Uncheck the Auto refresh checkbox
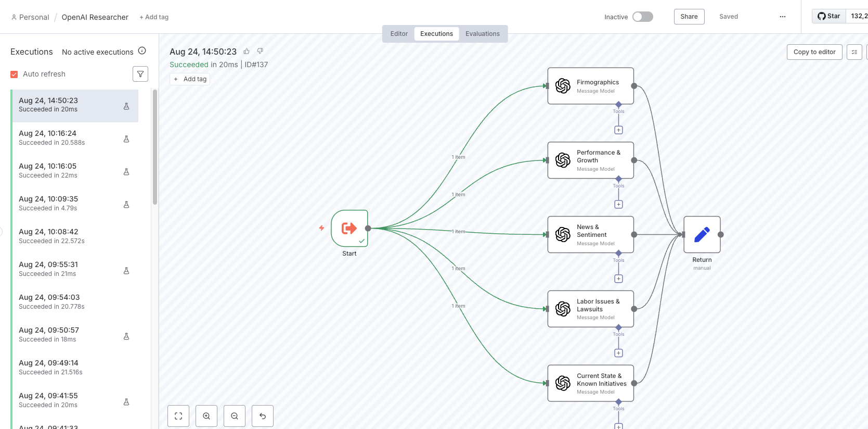Screen dimensions: 868x429 [14, 74]
